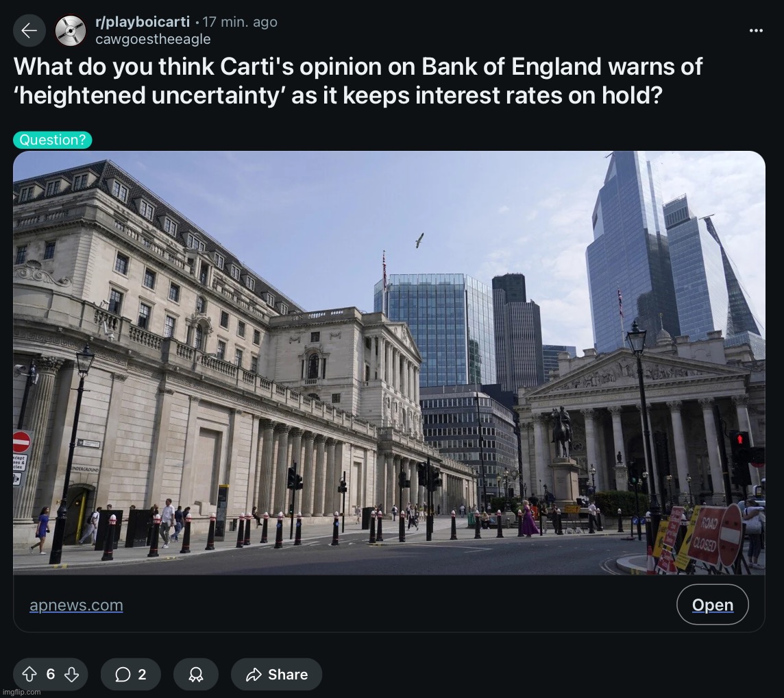Click the comment count number 2

tap(142, 674)
